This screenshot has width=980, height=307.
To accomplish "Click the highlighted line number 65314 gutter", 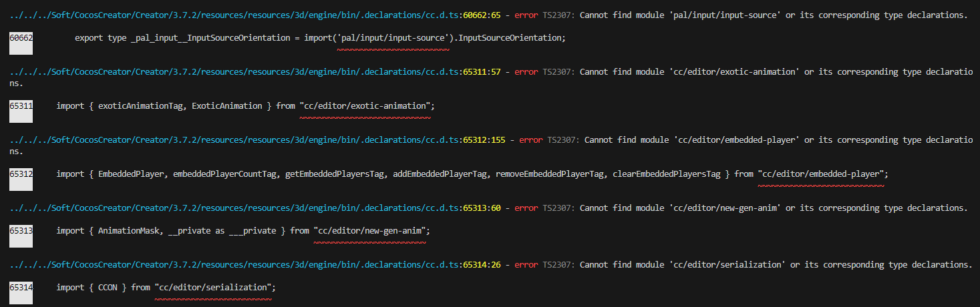I will [x=21, y=294].
